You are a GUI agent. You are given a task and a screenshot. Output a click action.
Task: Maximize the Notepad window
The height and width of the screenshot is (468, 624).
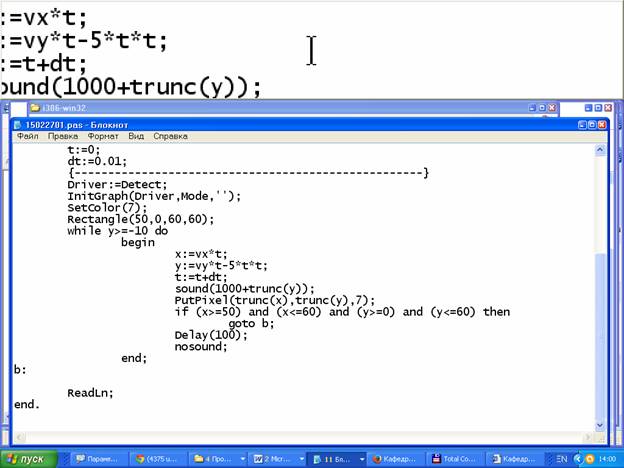coord(592,125)
